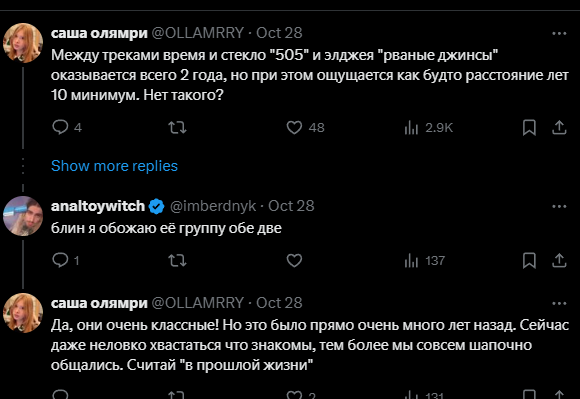Open analtoywitch profile avatar
The width and height of the screenshot is (580, 399).
coord(23,216)
